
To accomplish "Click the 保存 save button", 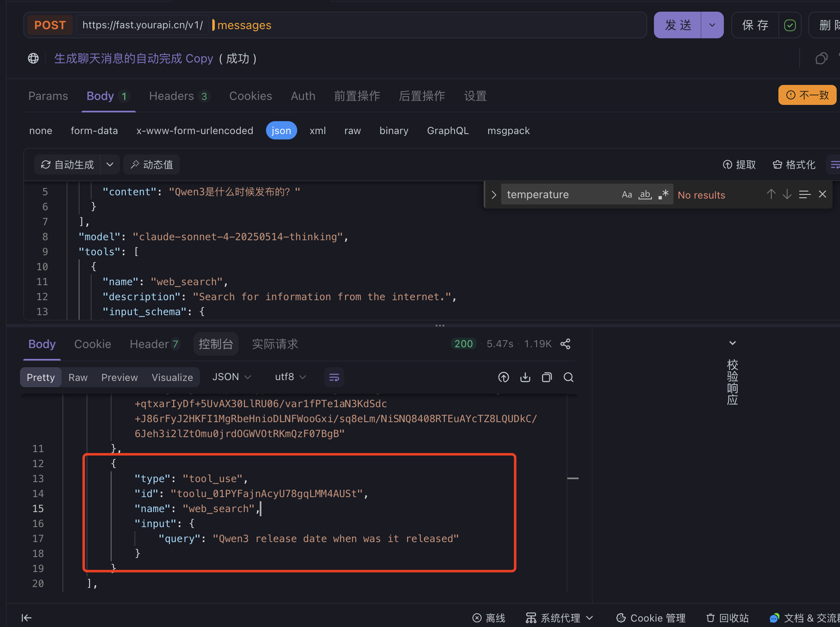I will pos(755,25).
